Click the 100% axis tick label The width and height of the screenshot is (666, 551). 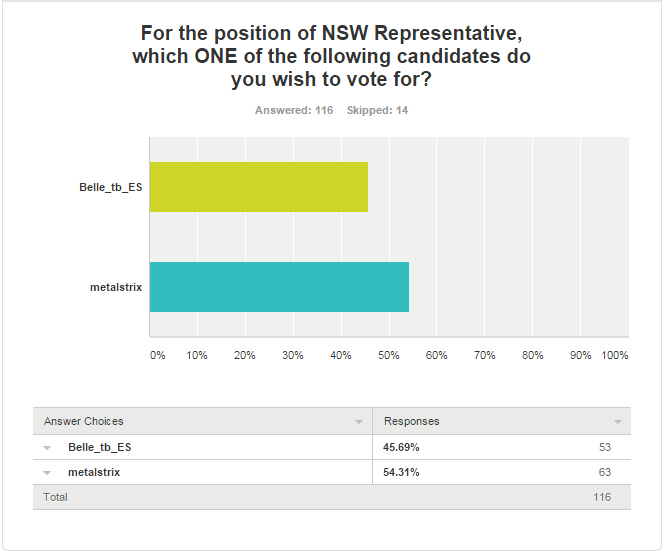pos(615,355)
